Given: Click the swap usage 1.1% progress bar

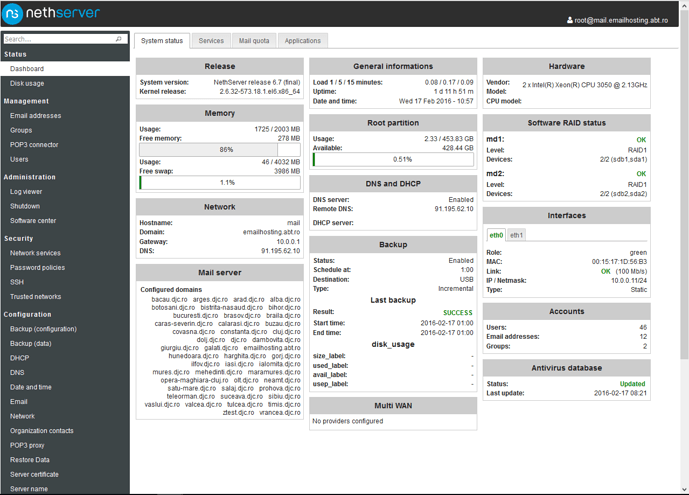Looking at the screenshot, I should tap(220, 183).
